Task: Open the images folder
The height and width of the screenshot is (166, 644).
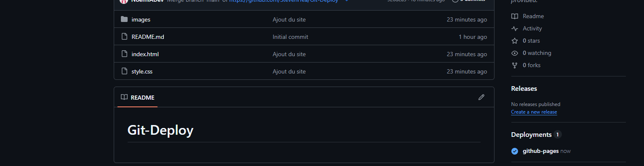Action: pos(141,19)
